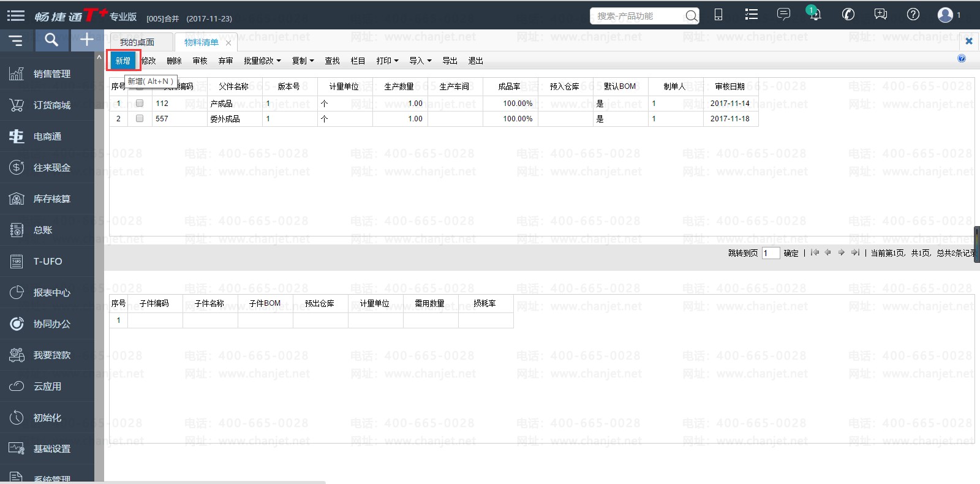The width and height of the screenshot is (980, 484).
Task: Click the 子件编码 column header
Action: [x=155, y=303]
